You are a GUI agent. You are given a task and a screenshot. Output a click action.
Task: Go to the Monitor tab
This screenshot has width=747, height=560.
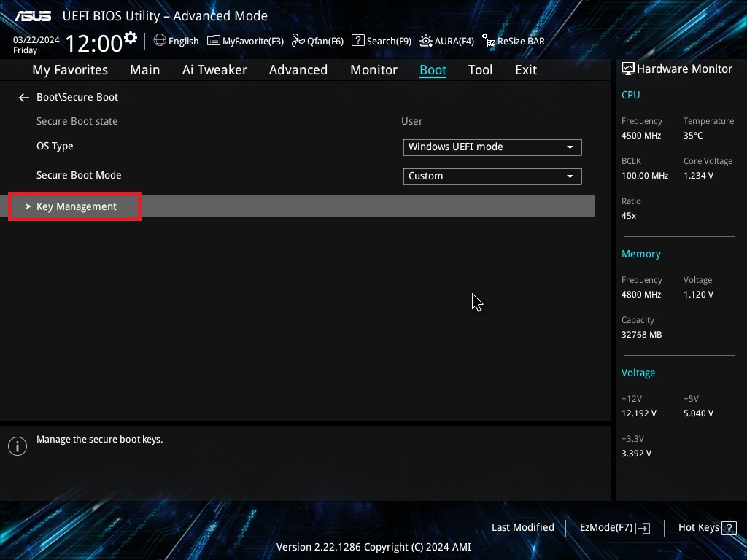[x=373, y=70]
